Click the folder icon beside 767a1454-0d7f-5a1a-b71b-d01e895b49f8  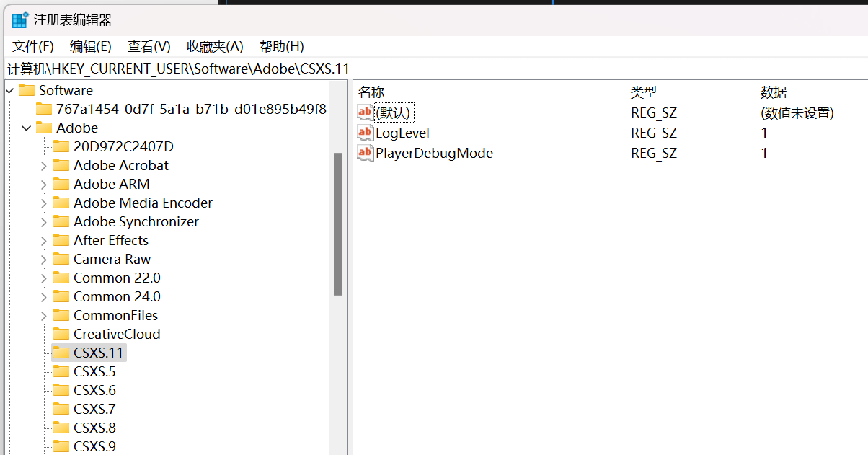pos(44,109)
